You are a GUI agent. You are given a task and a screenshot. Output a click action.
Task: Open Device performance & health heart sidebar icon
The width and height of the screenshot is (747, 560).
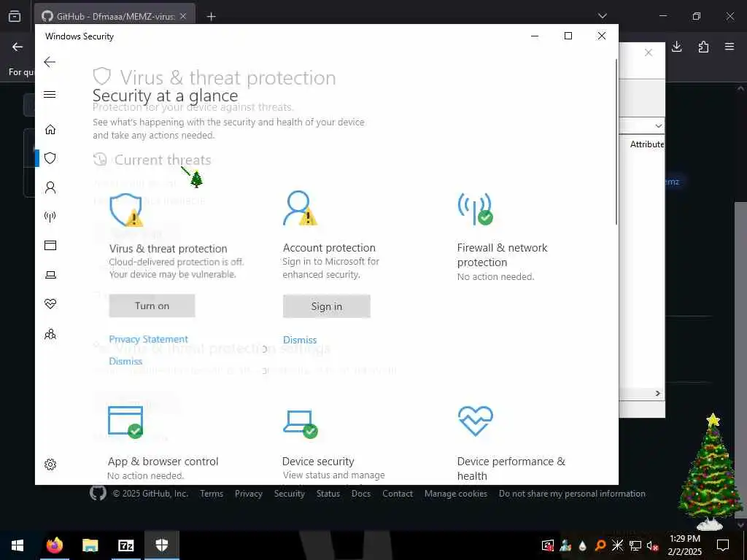pos(50,304)
